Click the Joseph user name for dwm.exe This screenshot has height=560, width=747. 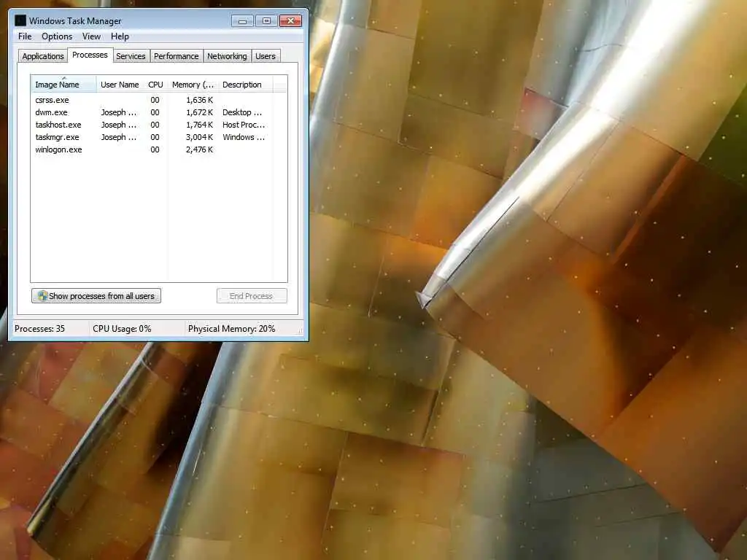(x=119, y=112)
